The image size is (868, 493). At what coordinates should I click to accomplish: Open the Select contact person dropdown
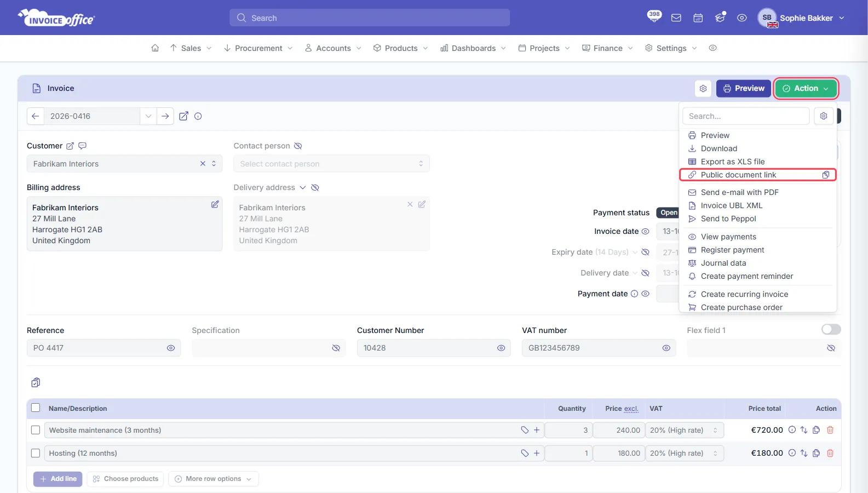click(331, 164)
